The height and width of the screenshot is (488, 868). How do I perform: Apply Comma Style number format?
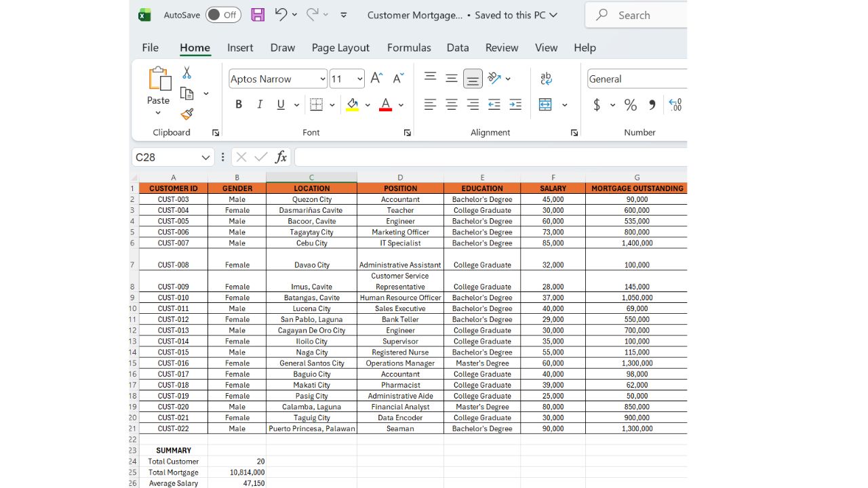(x=652, y=104)
